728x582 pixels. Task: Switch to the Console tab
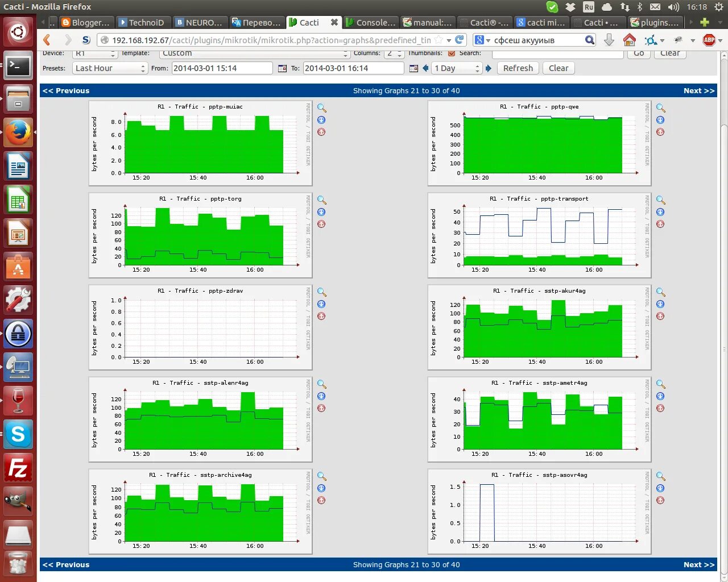pos(370,22)
